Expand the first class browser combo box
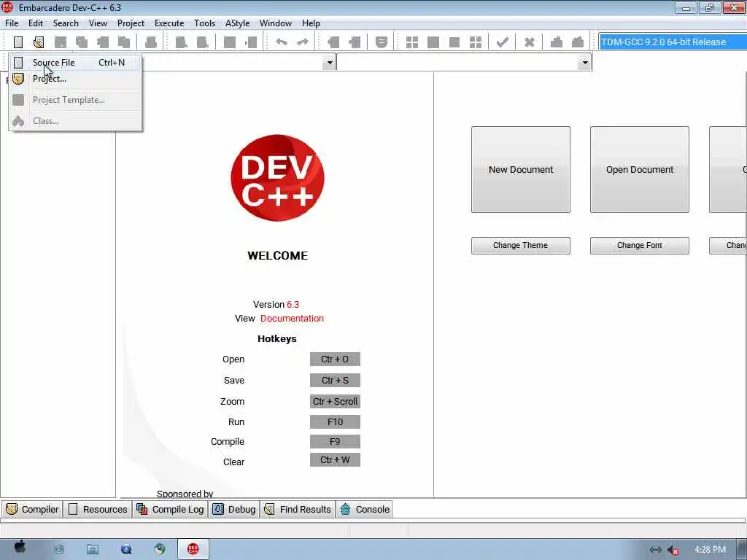Screen dimensions: 747x560 (x=329, y=63)
